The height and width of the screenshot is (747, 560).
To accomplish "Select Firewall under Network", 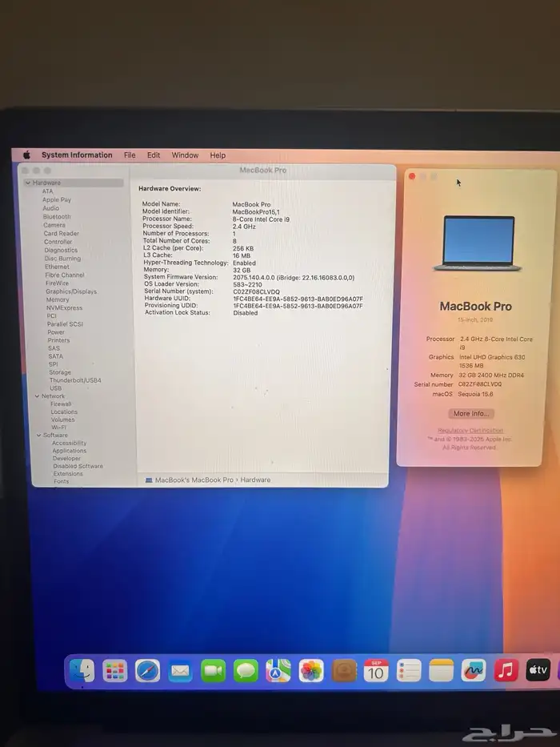I will tap(61, 404).
